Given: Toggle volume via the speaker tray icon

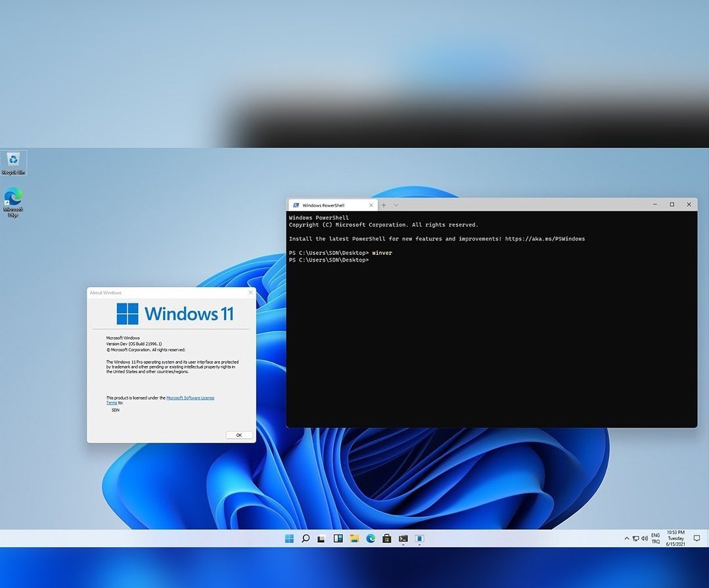Looking at the screenshot, I should pyautogui.click(x=645, y=538).
